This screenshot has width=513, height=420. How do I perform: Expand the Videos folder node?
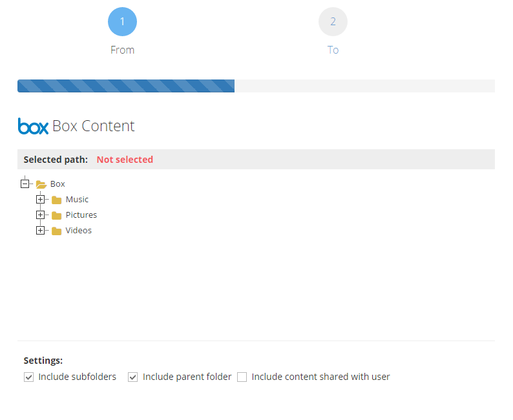(x=40, y=230)
